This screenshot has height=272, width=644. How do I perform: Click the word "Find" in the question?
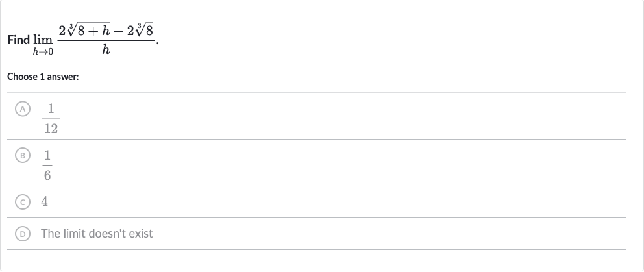pyautogui.click(x=18, y=40)
